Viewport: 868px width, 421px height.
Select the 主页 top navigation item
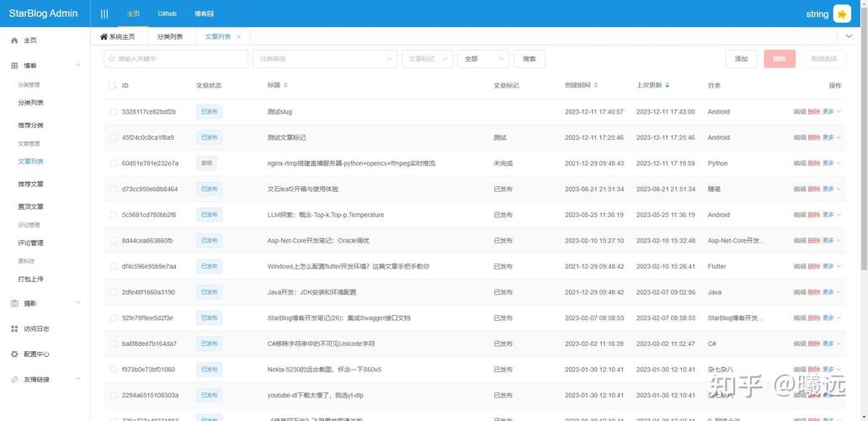[133, 13]
